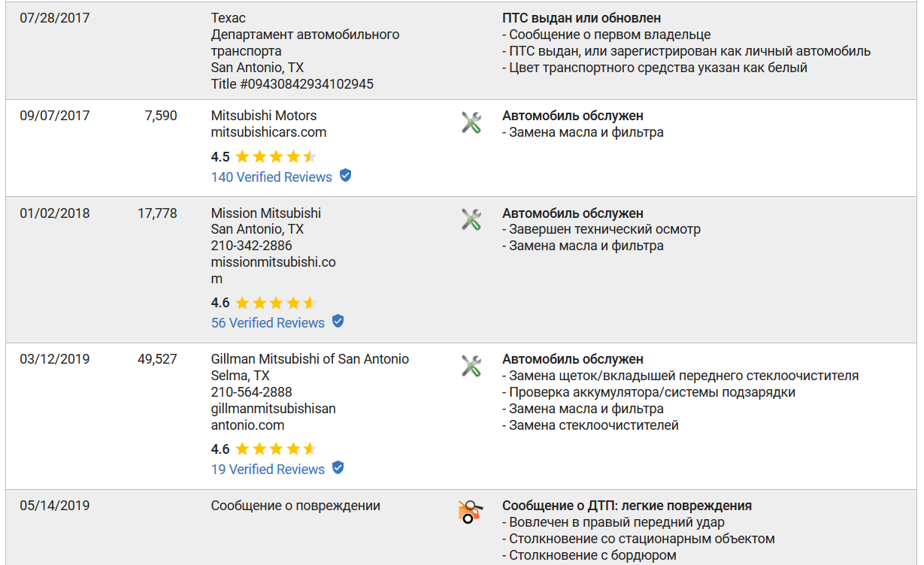Click the mitsubishicars.com website text

coord(268,132)
